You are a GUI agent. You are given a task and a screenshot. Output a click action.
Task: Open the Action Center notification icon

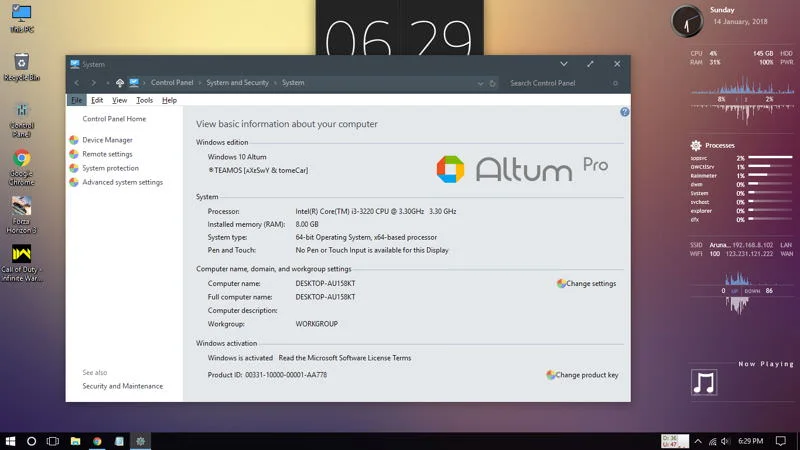(x=781, y=441)
